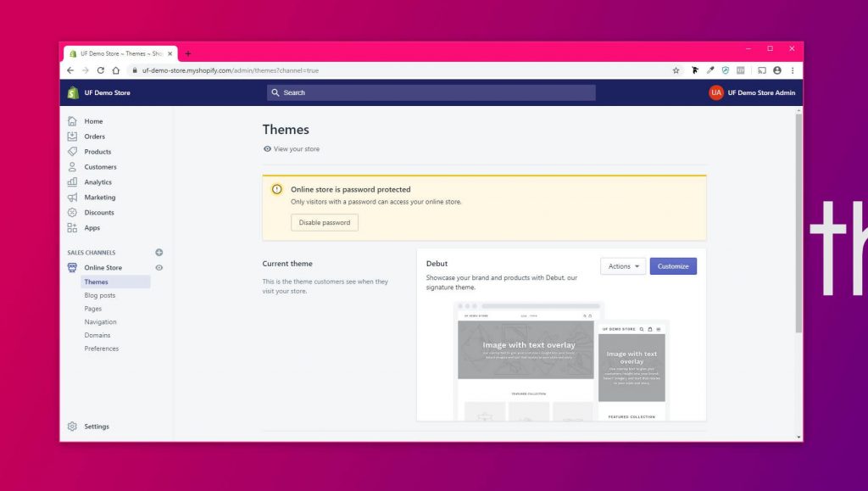Click the Orders inbox icon
The width and height of the screenshot is (868, 491).
72,137
